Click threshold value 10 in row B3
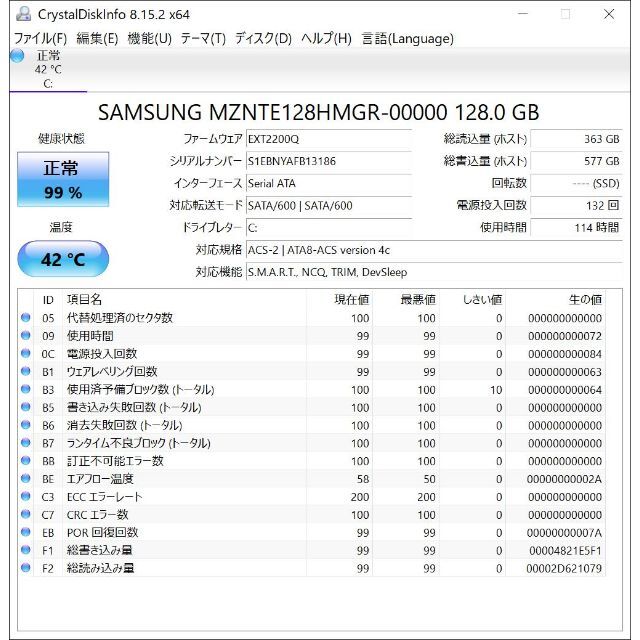 (496, 390)
